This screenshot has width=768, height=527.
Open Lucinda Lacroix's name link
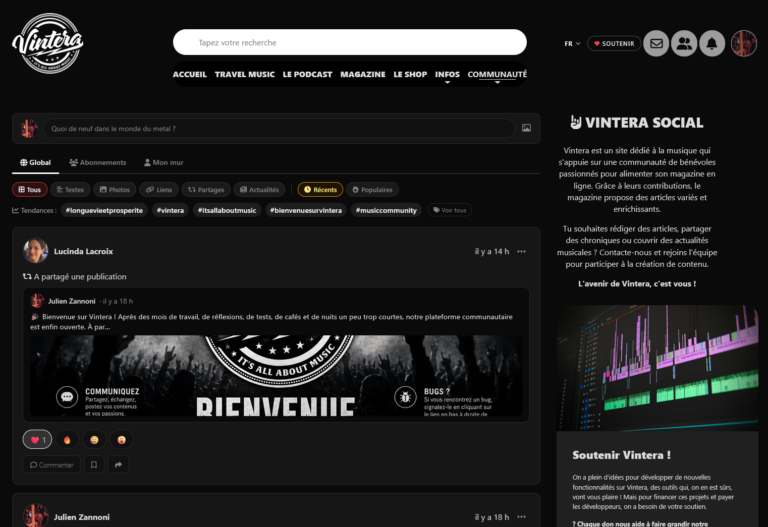click(x=83, y=251)
